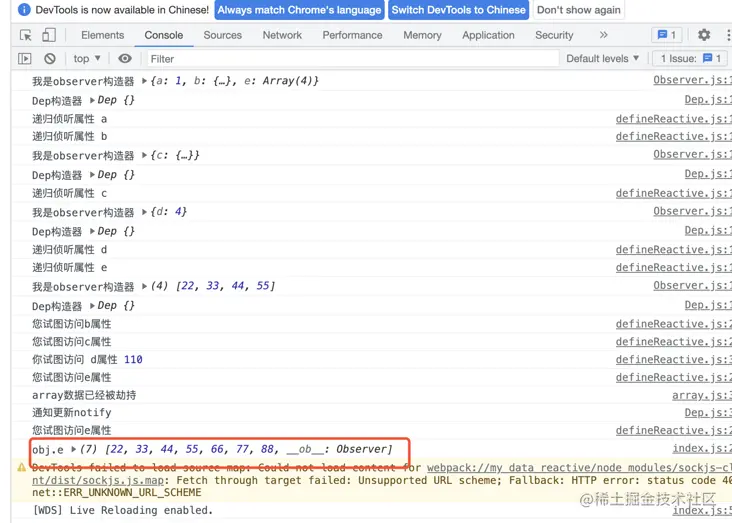Toggle the device toolbar icon
This screenshot has width=732, height=523.
49,35
